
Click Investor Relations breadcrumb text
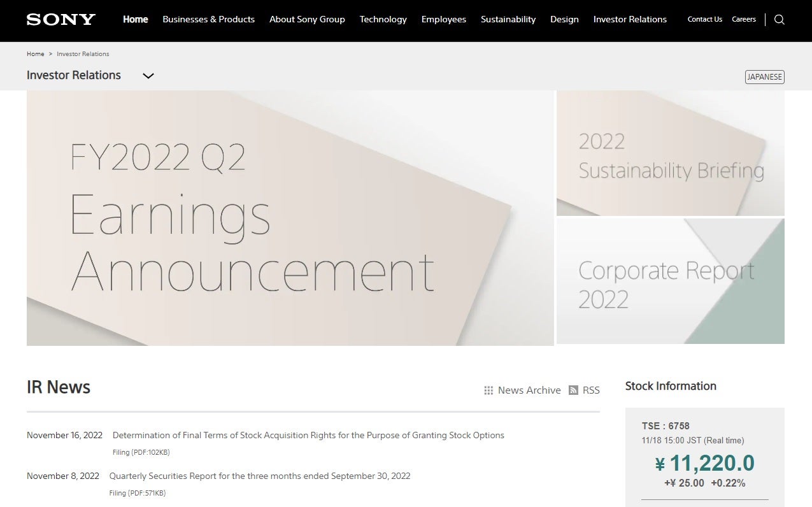coord(83,54)
